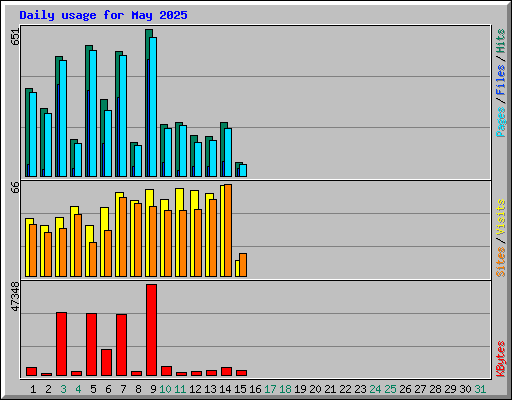Click the red KBytes bar for day 5
This screenshot has width=512, height=400.
click(x=91, y=345)
